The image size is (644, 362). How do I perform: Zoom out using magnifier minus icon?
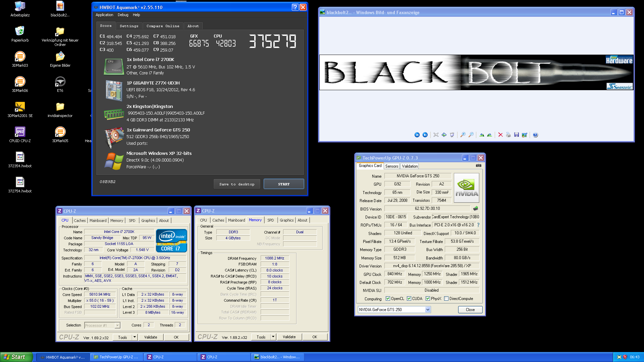click(x=471, y=135)
